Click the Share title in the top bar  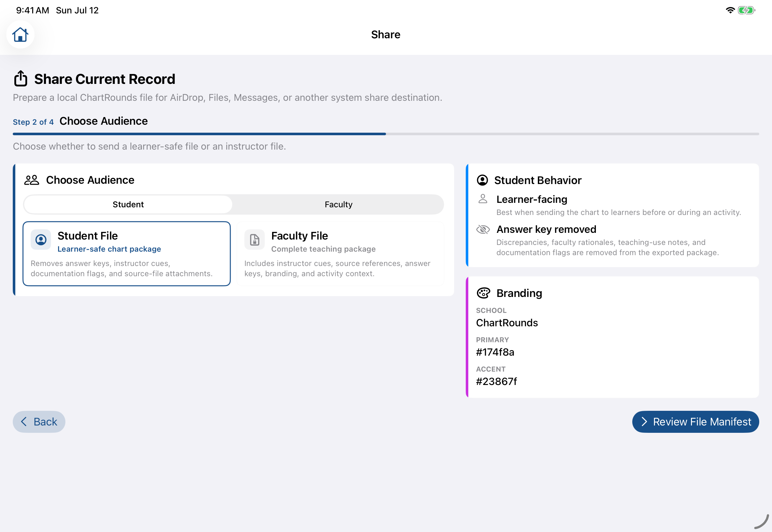386,35
